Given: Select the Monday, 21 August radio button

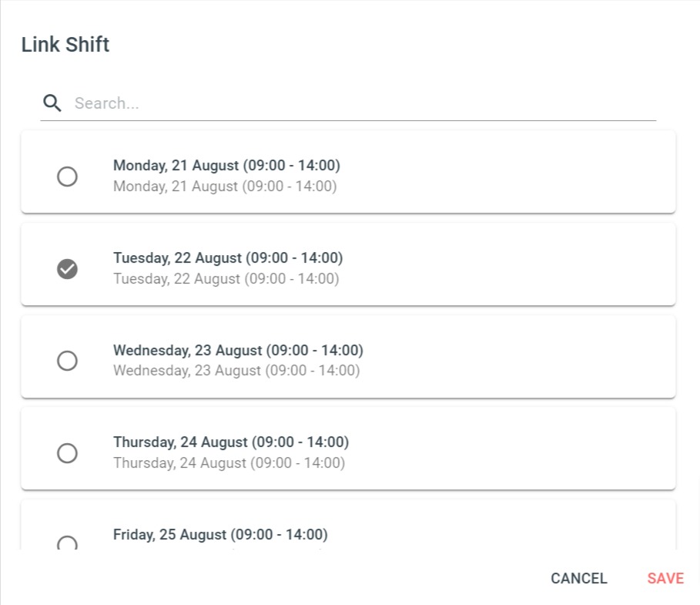Looking at the screenshot, I should point(68,176).
